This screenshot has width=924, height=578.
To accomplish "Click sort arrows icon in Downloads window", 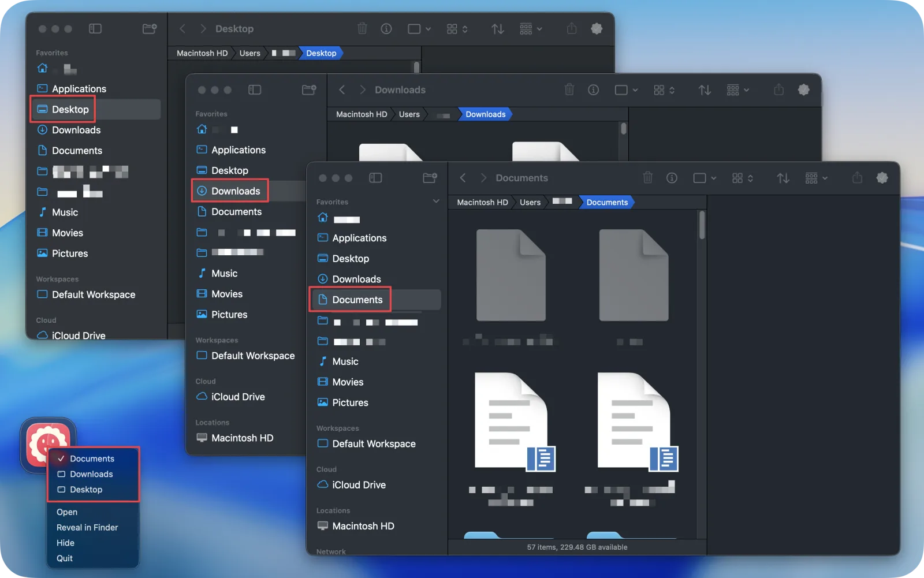I will coord(705,90).
